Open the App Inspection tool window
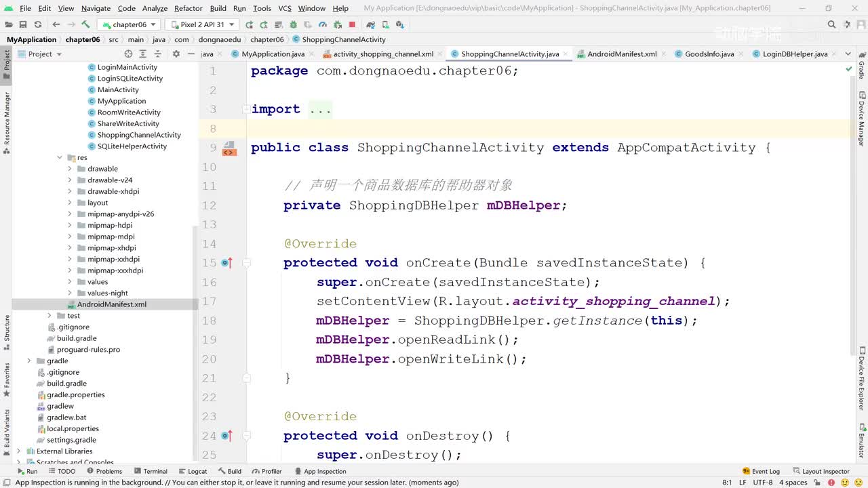Image resolution: width=868 pixels, height=488 pixels. (320, 472)
